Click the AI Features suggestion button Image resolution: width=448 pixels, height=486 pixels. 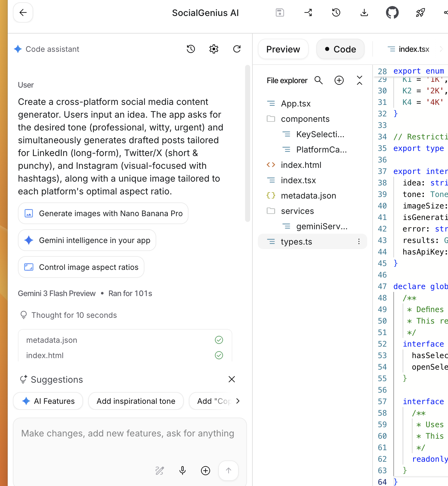[x=48, y=401]
